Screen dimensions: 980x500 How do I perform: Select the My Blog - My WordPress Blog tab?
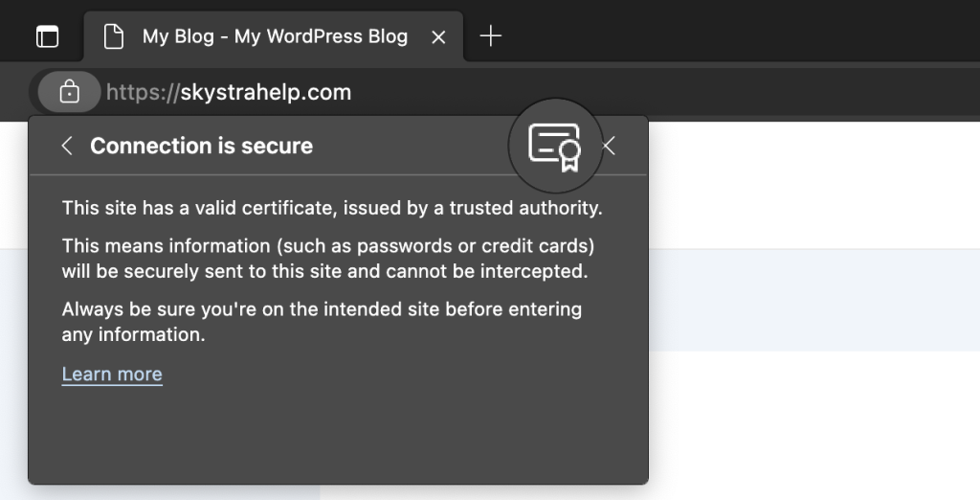(274, 36)
